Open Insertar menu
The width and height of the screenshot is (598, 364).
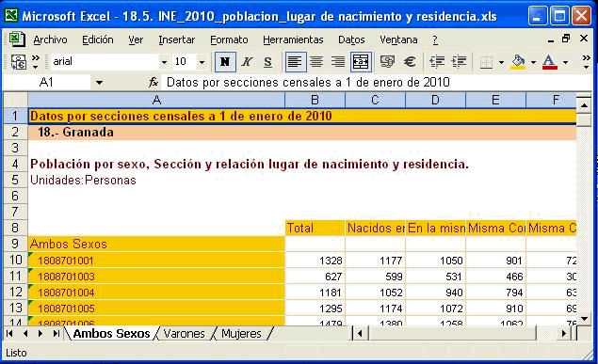[177, 40]
